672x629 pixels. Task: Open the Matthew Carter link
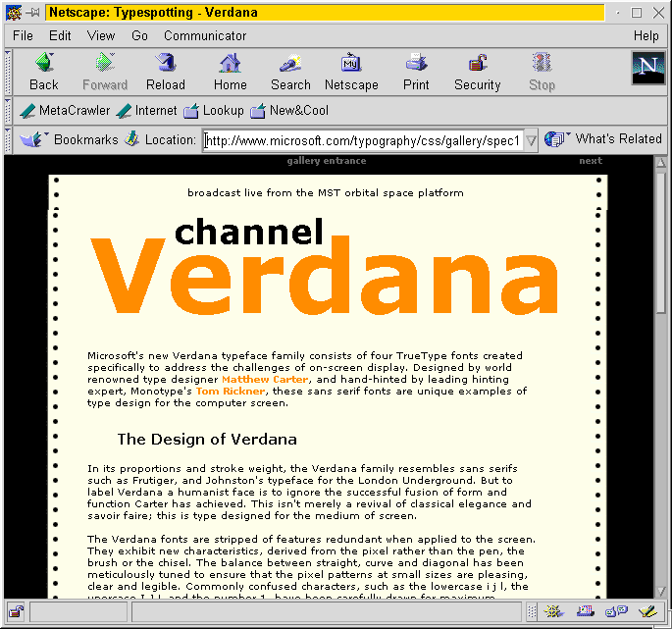[x=265, y=380]
